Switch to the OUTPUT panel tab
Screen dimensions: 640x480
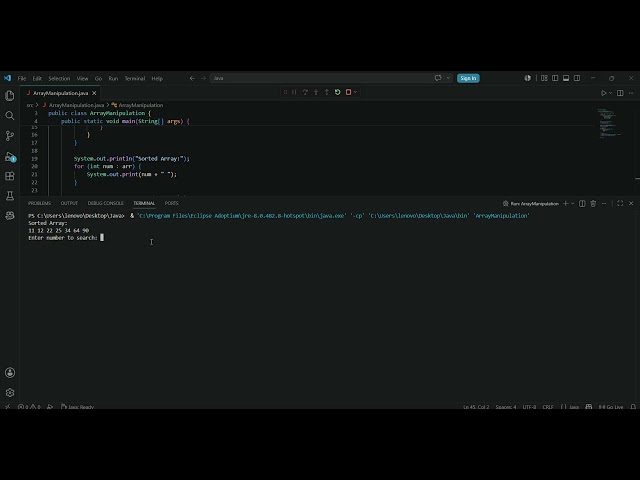point(69,203)
